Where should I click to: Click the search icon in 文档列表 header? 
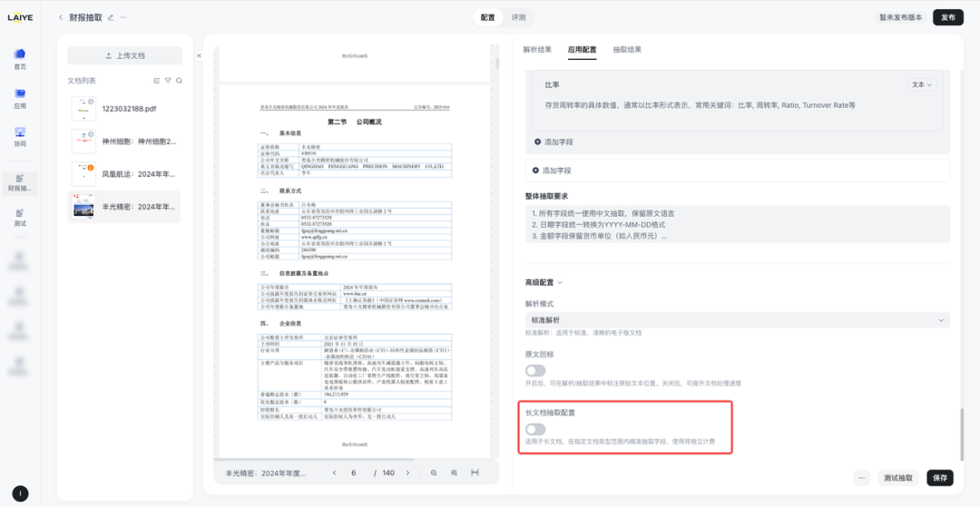pos(179,81)
